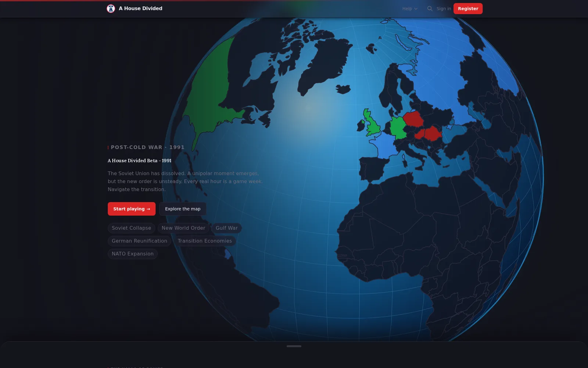The image size is (588, 368).
Task: Expand the Help dropdown menu
Action: point(410,8)
